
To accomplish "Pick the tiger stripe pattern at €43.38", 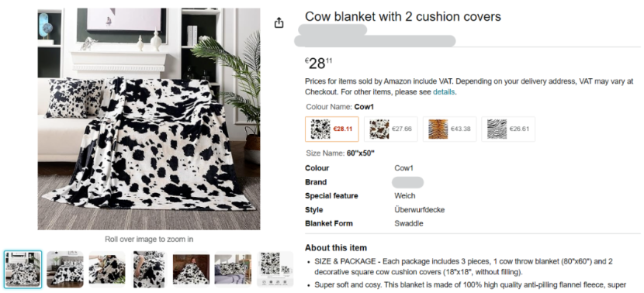I will click(x=449, y=129).
